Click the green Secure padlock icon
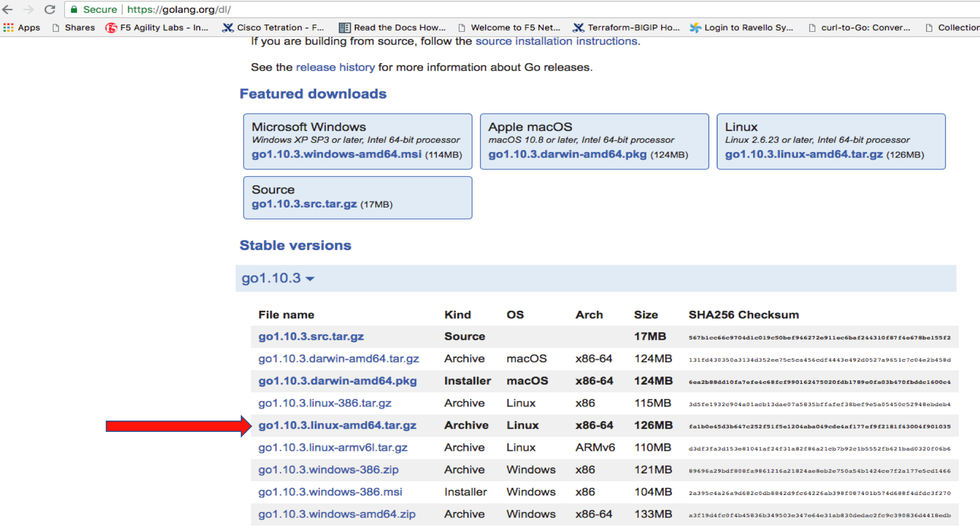Screen dimensions: 980x531 74,9
